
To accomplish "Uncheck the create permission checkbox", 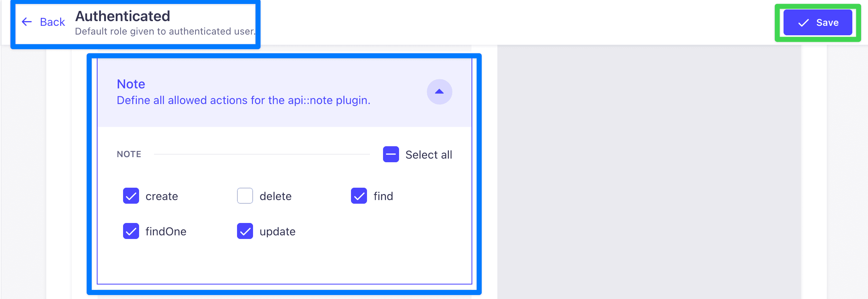I will [131, 196].
